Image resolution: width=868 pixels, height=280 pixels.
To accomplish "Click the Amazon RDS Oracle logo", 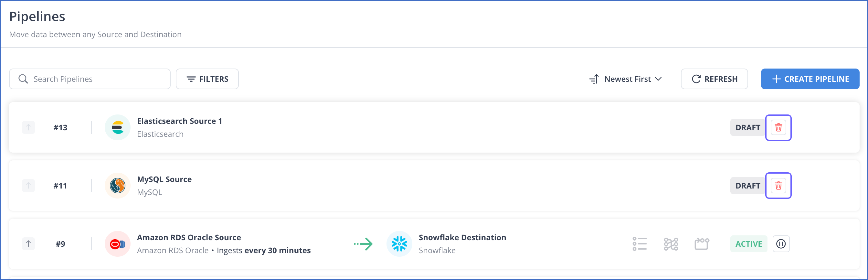I will [x=118, y=243].
